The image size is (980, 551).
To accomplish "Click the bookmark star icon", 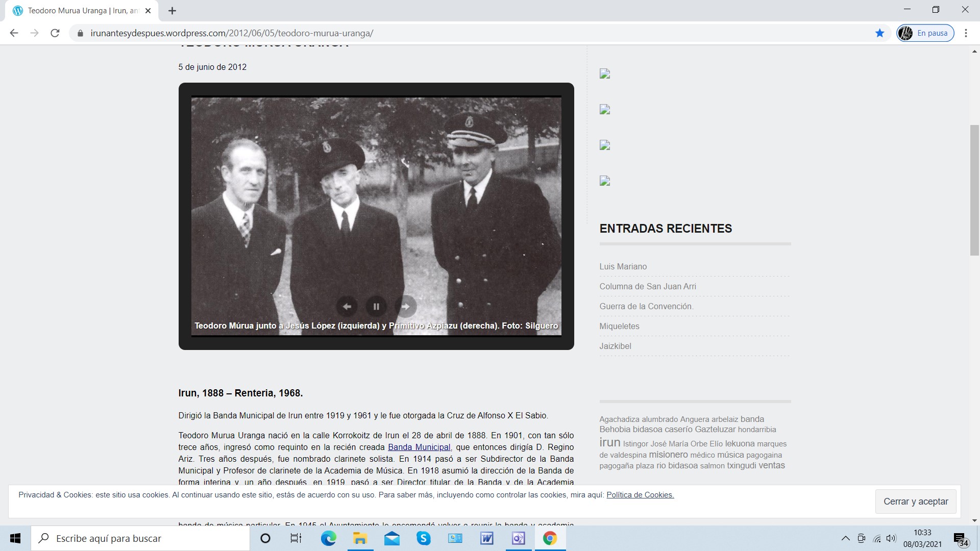I will pyautogui.click(x=879, y=33).
